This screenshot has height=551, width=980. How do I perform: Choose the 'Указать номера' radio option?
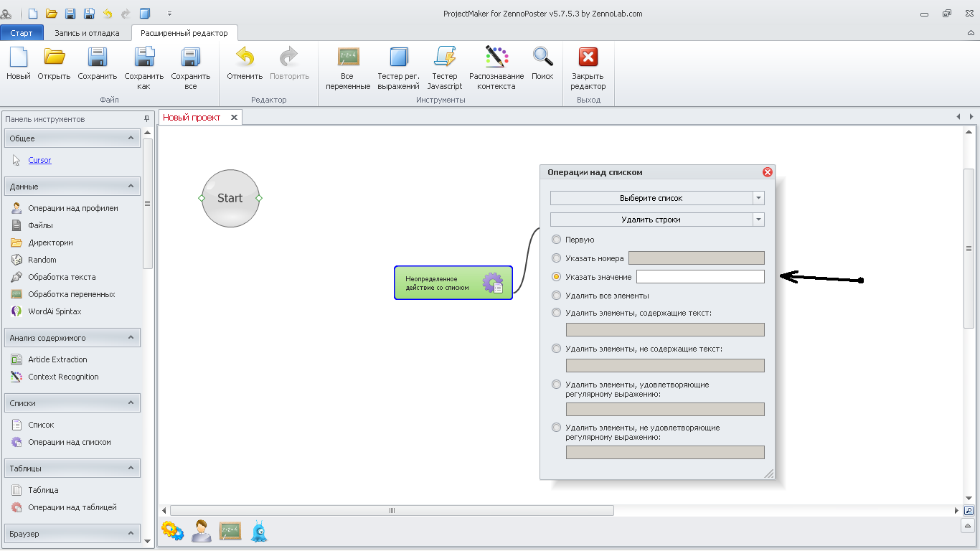click(556, 258)
